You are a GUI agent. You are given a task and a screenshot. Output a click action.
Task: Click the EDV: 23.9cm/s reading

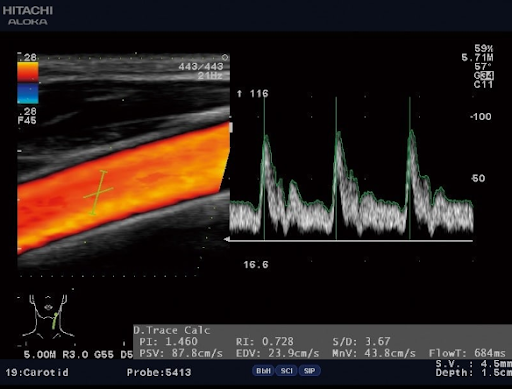click(x=277, y=353)
